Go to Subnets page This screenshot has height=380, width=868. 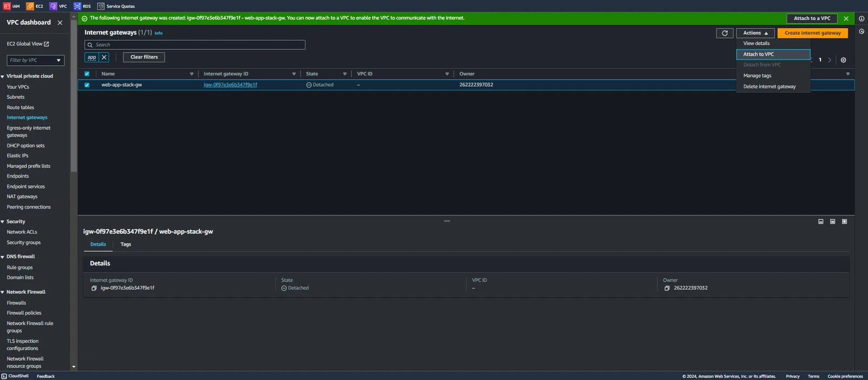pos(16,97)
